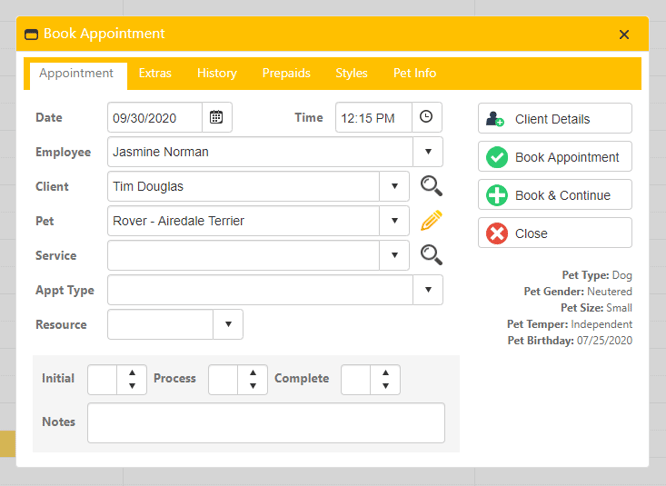Click the Initial number field
This screenshot has height=486, width=666.
coord(102,379)
